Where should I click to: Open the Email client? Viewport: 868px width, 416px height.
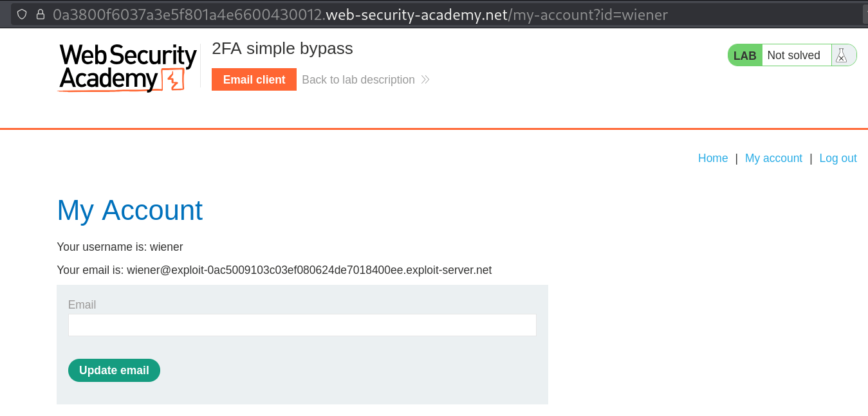point(254,79)
